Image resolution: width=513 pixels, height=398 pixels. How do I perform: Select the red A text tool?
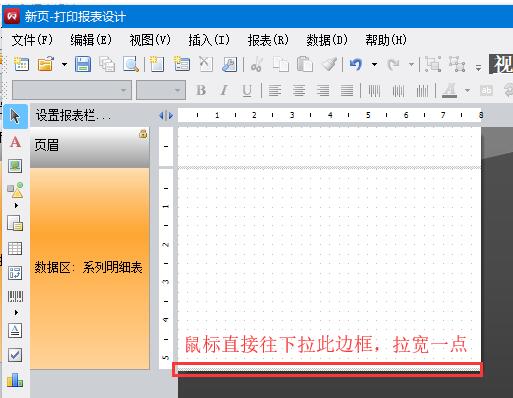point(15,142)
